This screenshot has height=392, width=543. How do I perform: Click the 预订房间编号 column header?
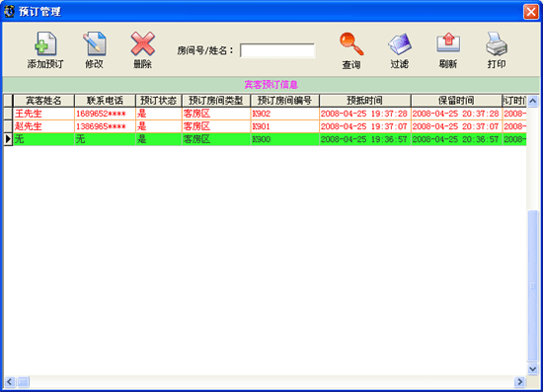click(284, 101)
